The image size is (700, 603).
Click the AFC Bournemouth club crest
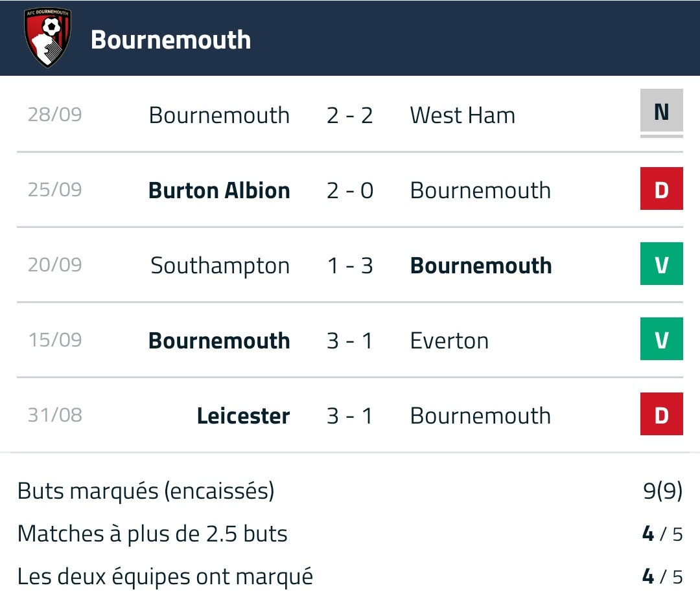pos(47,38)
